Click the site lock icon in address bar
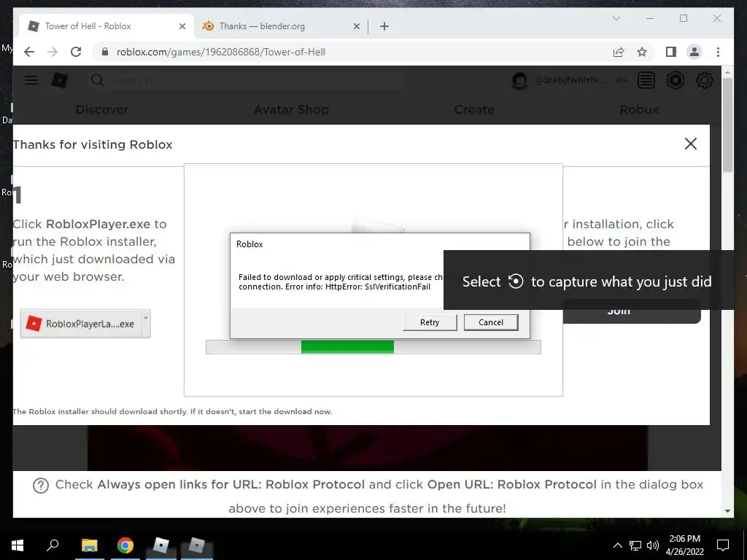The image size is (747, 560). point(105,52)
